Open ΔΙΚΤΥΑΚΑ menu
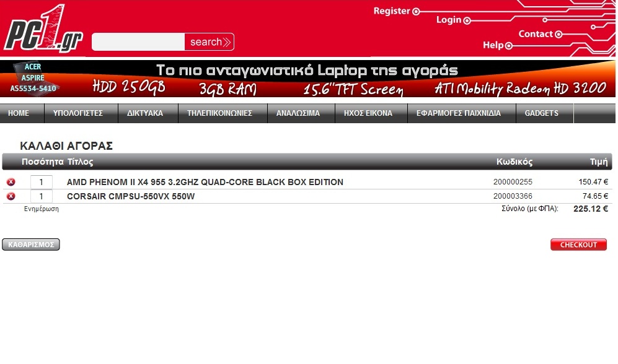 (x=145, y=113)
